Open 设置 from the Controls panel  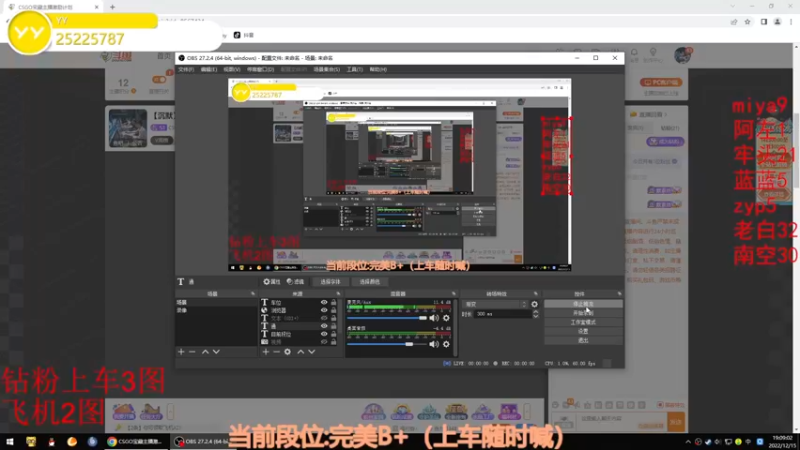583,331
